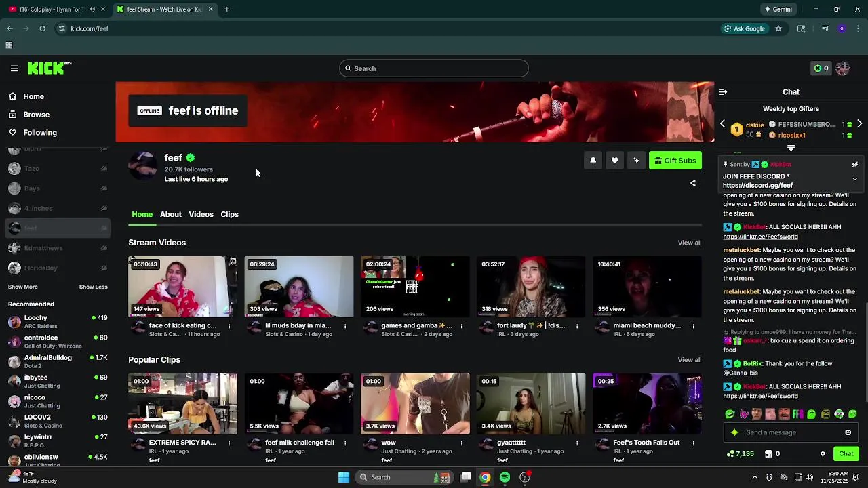Open the discord.gg/feef link
This screenshot has height=488, width=868.
tap(757, 185)
